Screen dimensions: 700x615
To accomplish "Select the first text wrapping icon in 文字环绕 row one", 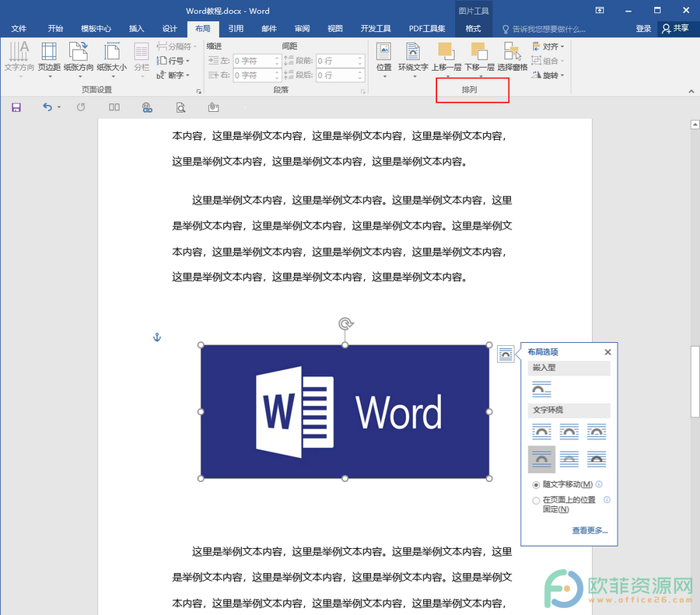I will point(541,432).
